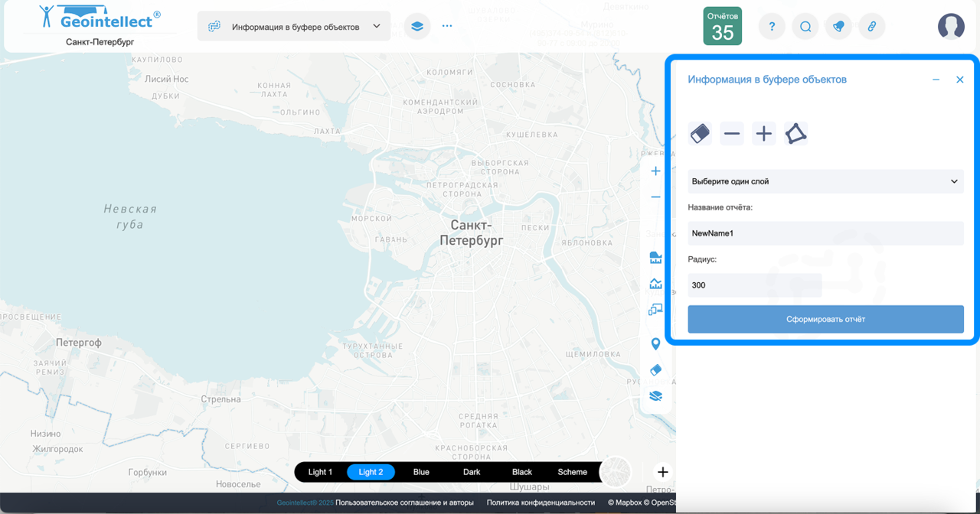Click the location pin icon on the map toolbar
The height and width of the screenshot is (514, 980).
(x=655, y=344)
